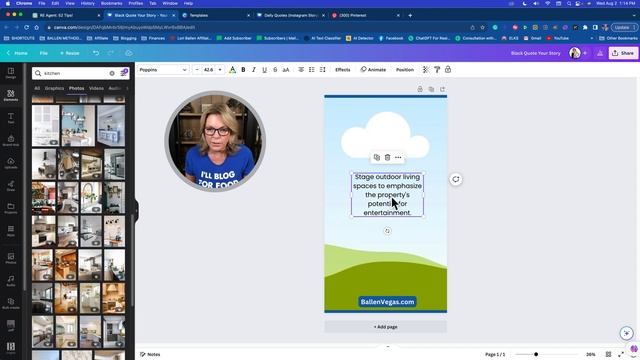Viewport: 640px width, 360px height.
Task: Duplicate the selected text box
Action: point(377,158)
